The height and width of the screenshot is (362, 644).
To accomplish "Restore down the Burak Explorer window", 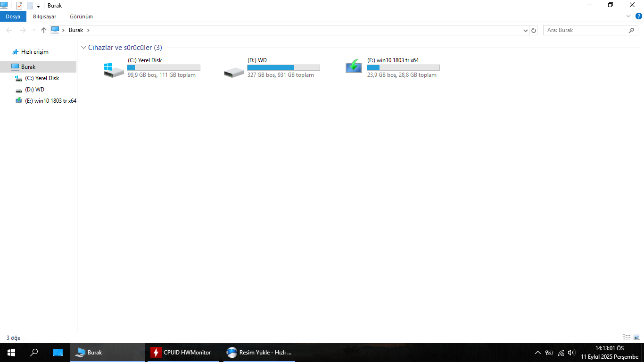I will pyautogui.click(x=611, y=5).
